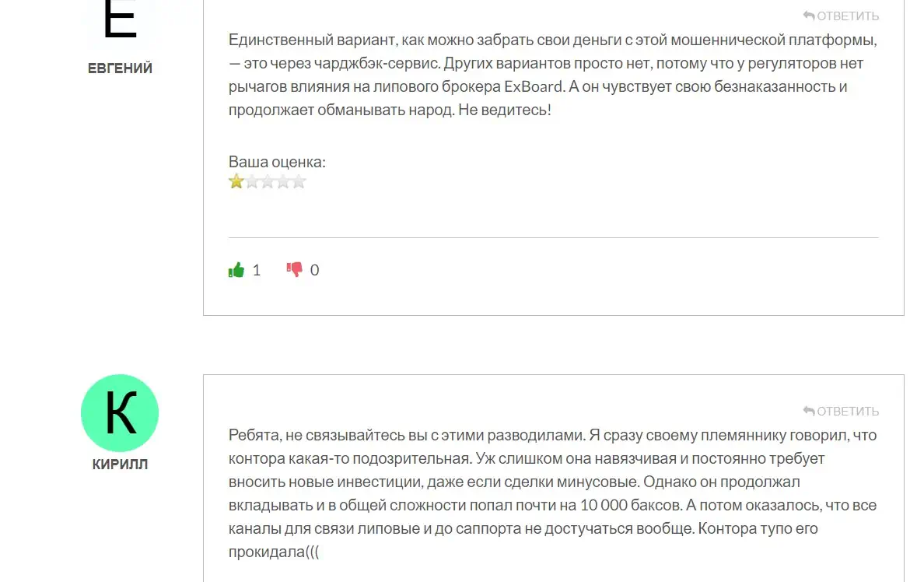The width and height of the screenshot is (924, 582).
Task: Click the fourth rating star
Action: 283,181
